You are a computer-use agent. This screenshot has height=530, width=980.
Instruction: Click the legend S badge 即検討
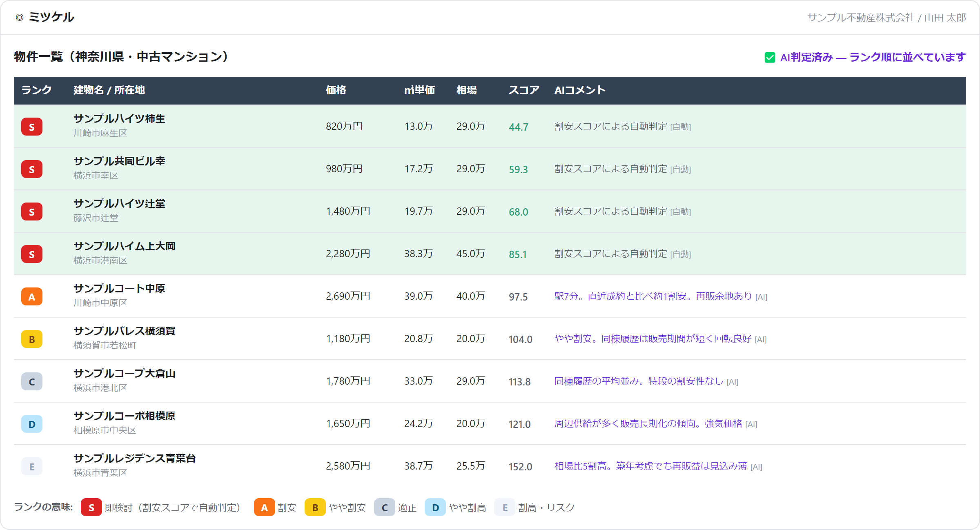(91, 507)
